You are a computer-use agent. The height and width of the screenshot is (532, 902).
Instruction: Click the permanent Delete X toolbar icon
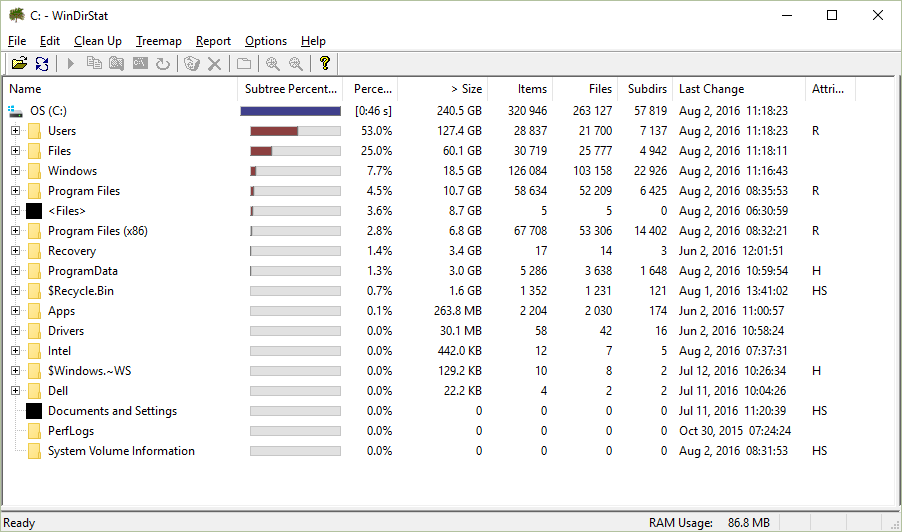(x=215, y=63)
